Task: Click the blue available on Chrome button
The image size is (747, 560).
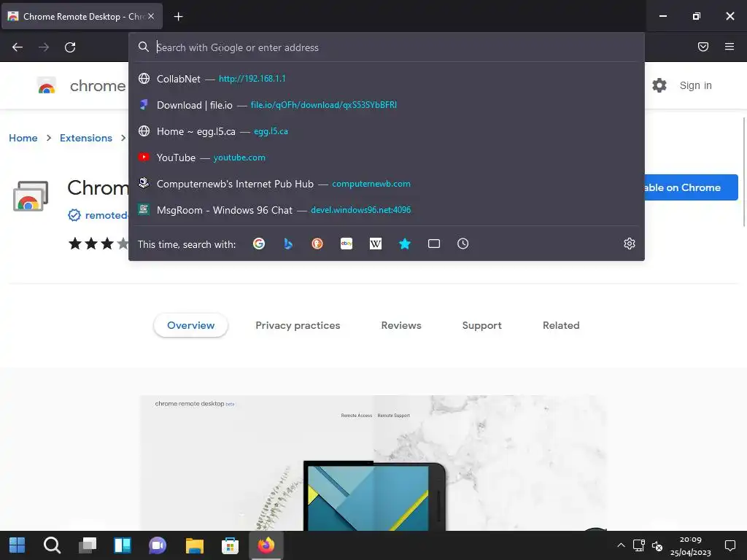Action: click(x=692, y=187)
